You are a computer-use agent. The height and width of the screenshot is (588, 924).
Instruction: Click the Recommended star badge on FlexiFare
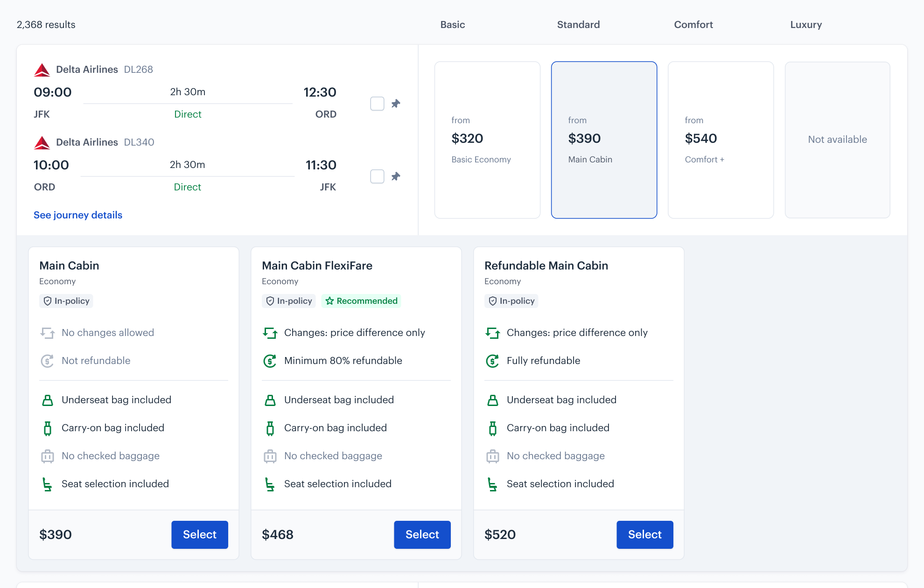coord(362,301)
